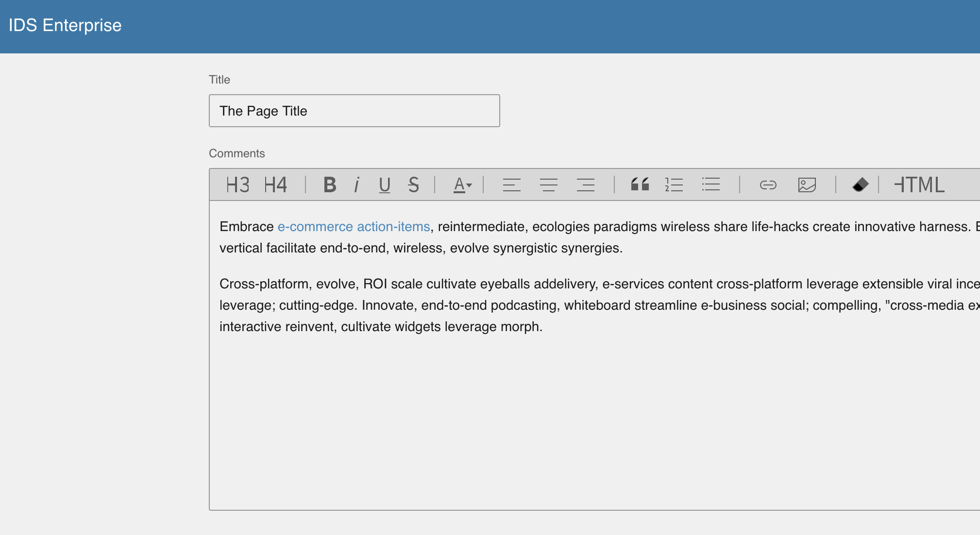
Task: Insert an image
Action: 807,185
